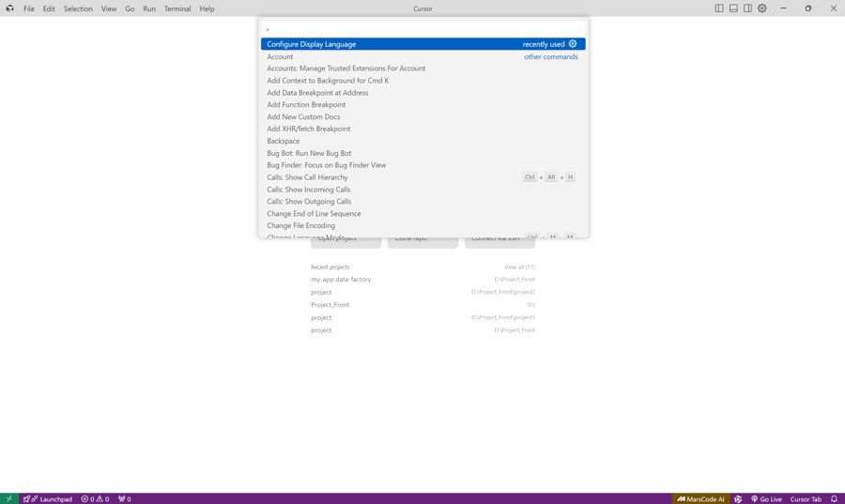The image size is (845, 504).
Task: Click the Cursor app logo icon
Action: tap(9, 8)
